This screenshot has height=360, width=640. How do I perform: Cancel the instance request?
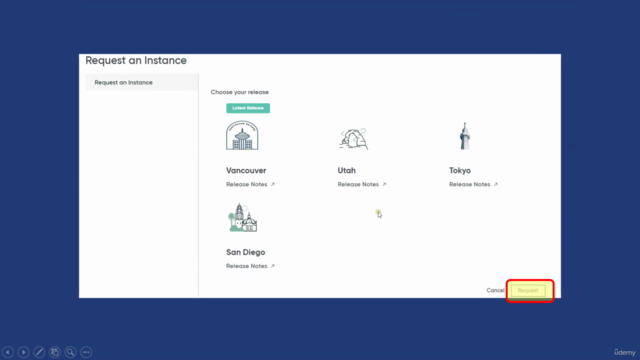(x=495, y=291)
